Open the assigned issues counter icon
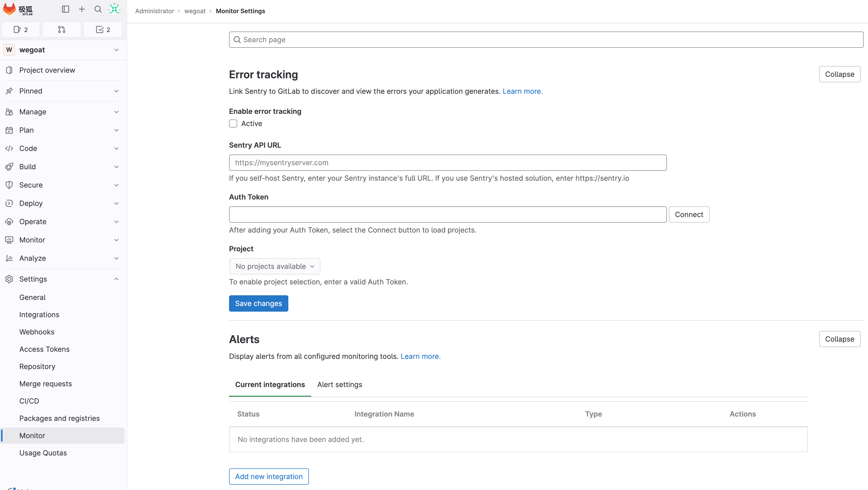Viewport: 868px width, 490px height. point(21,30)
